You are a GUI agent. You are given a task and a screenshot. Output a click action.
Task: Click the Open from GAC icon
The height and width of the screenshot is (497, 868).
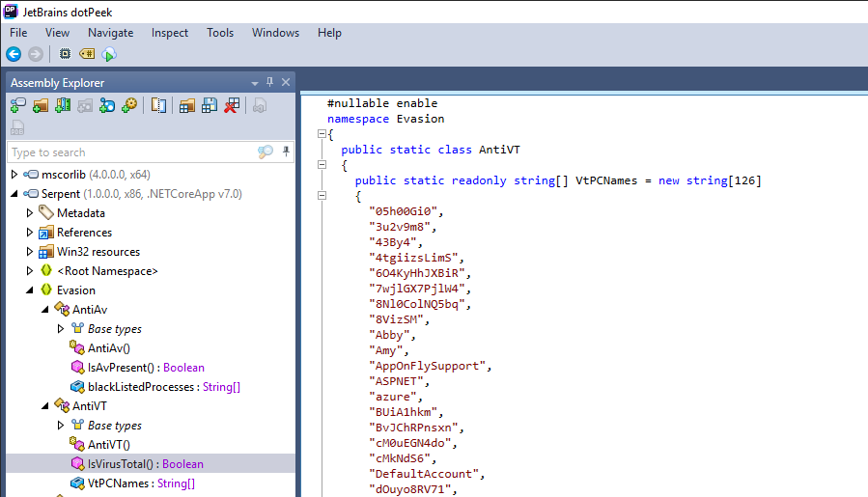click(63, 105)
